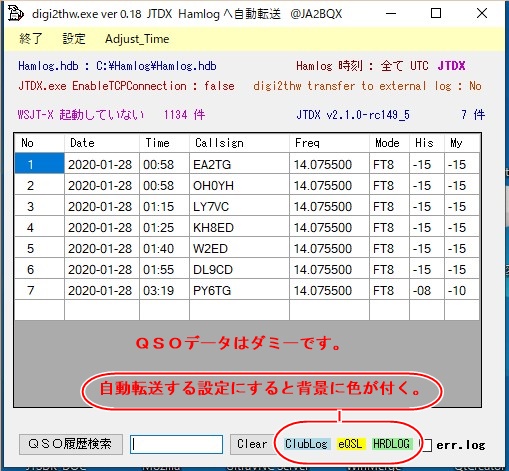Close the digi2thw window

(x=482, y=13)
